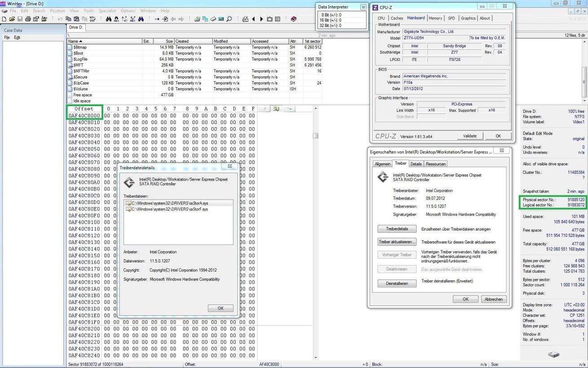The height and width of the screenshot is (368, 588).
Task: Click the Open file folder icon
Action: tap(12, 19)
